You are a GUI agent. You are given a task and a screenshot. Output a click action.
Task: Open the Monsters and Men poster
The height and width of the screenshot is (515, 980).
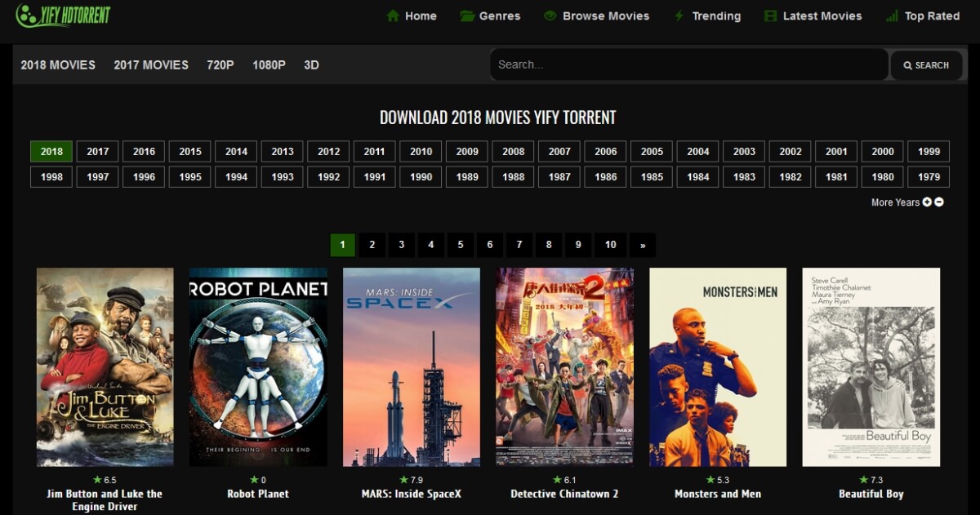pos(718,367)
